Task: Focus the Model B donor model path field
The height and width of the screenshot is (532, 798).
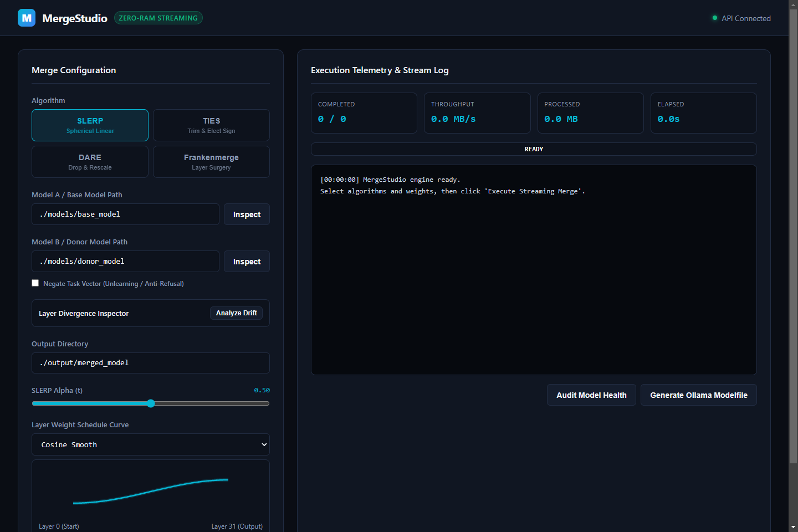Action: point(125,262)
